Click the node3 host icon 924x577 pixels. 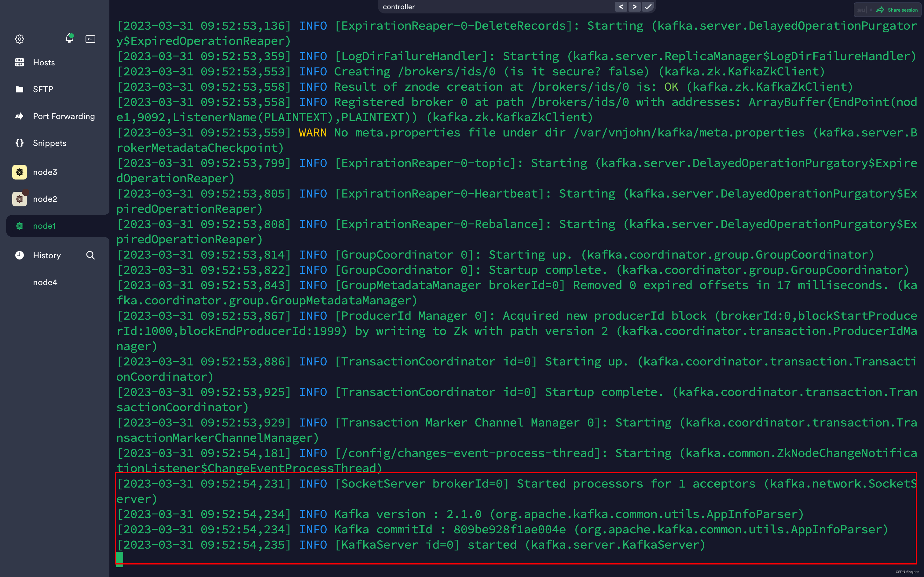tap(20, 172)
